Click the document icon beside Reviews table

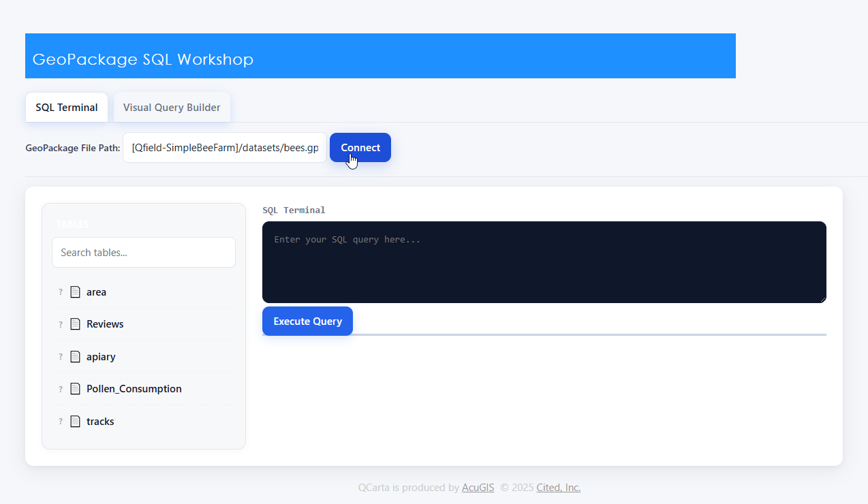[x=76, y=324]
